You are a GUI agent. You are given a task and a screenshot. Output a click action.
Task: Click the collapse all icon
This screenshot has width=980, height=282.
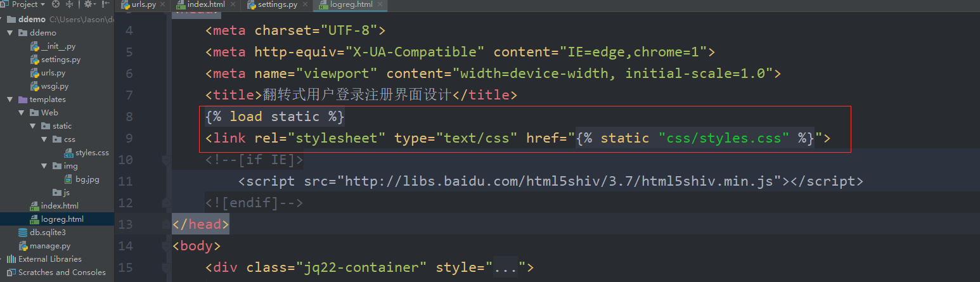coord(70,4)
